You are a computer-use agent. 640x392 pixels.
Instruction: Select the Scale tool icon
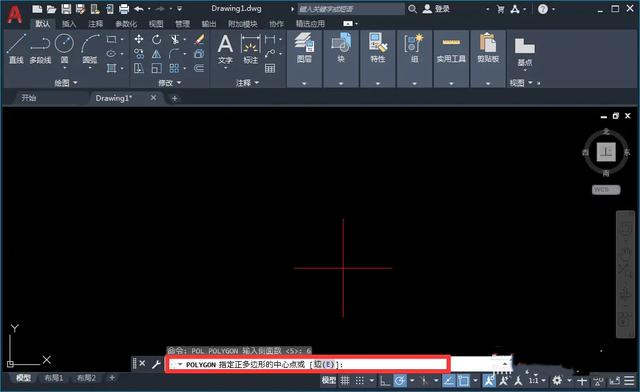pos(157,68)
